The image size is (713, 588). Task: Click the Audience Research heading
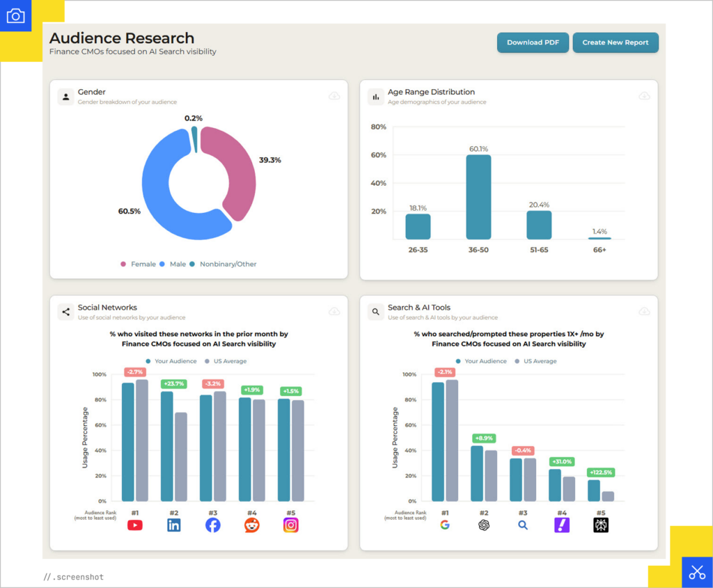(x=122, y=38)
